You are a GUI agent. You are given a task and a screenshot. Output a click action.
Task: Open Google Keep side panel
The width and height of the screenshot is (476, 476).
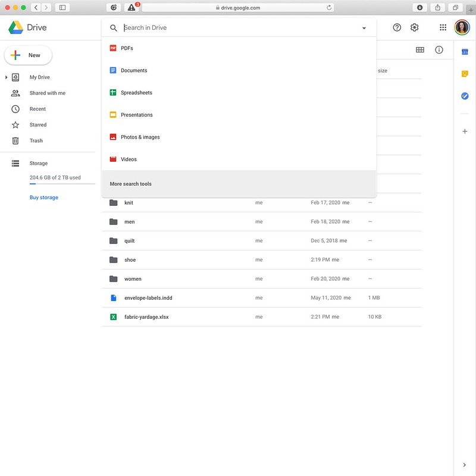pyautogui.click(x=465, y=74)
